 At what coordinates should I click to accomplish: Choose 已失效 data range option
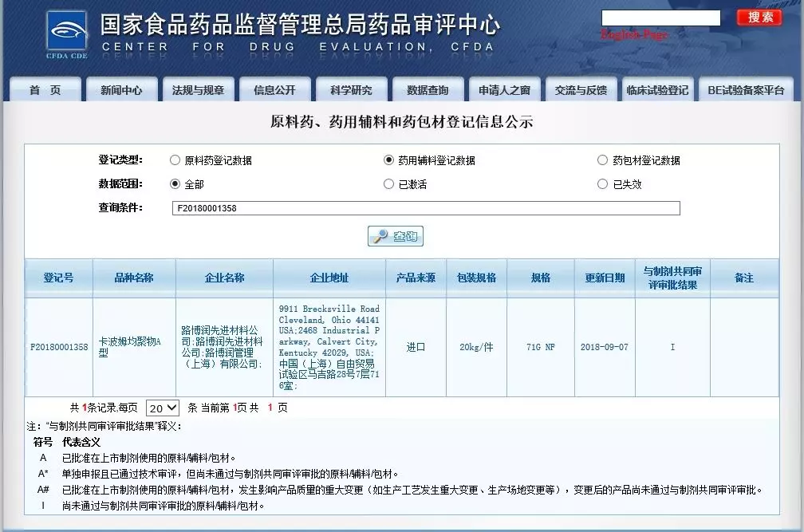[602, 184]
